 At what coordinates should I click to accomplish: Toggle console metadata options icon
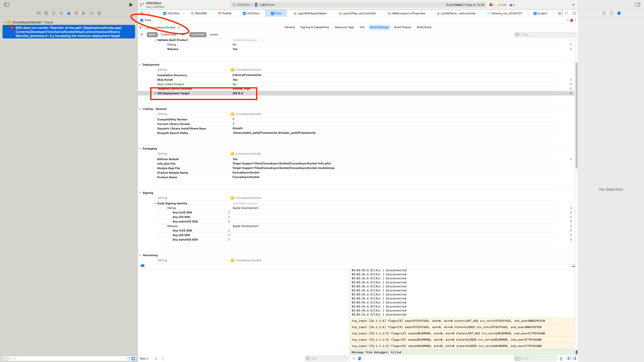[359, 359]
